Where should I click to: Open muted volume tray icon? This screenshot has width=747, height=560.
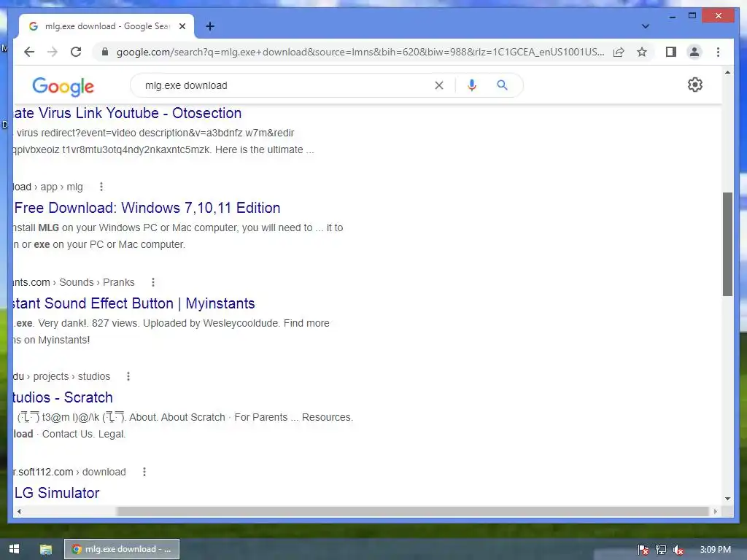click(x=678, y=550)
